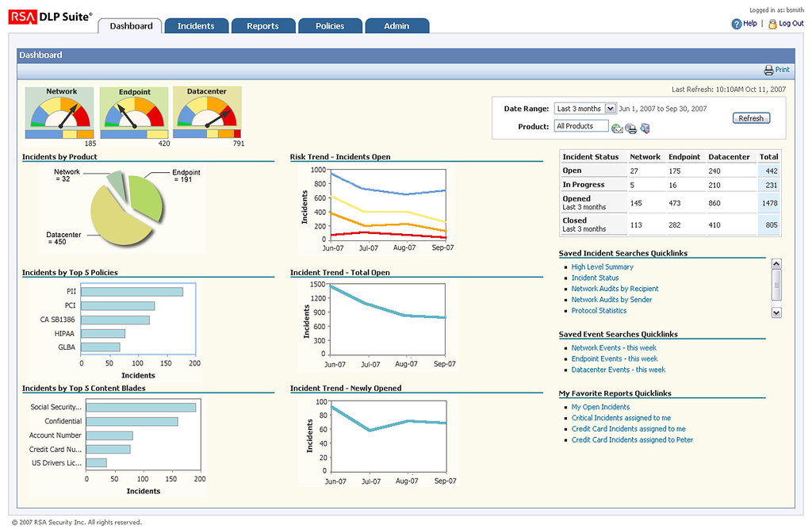
Task: Click the blue Help question mark icon
Action: coord(736,24)
